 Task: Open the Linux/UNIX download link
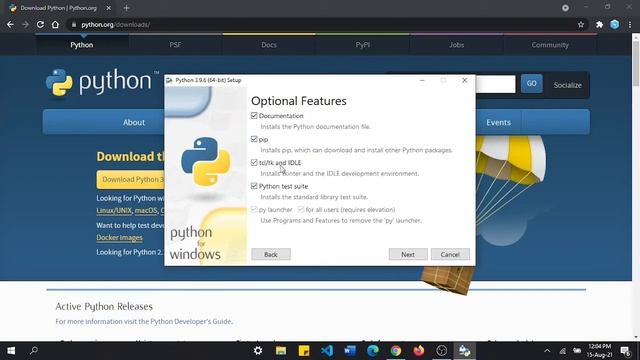(x=114, y=211)
